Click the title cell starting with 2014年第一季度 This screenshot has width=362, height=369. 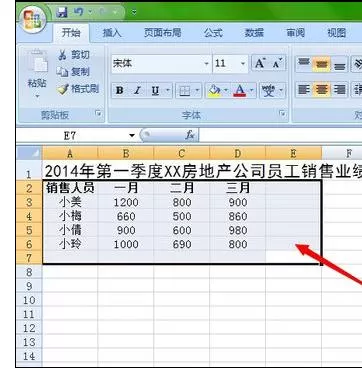pyautogui.click(x=202, y=172)
